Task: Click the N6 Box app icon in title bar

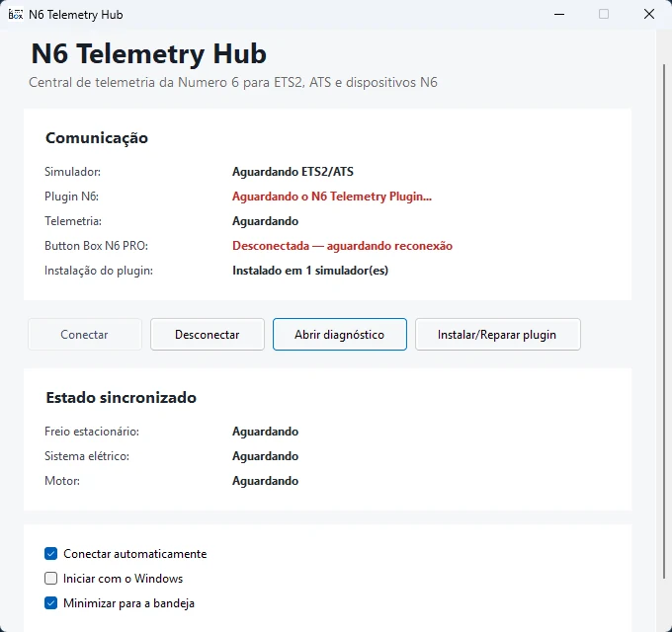Action: pos(16,14)
